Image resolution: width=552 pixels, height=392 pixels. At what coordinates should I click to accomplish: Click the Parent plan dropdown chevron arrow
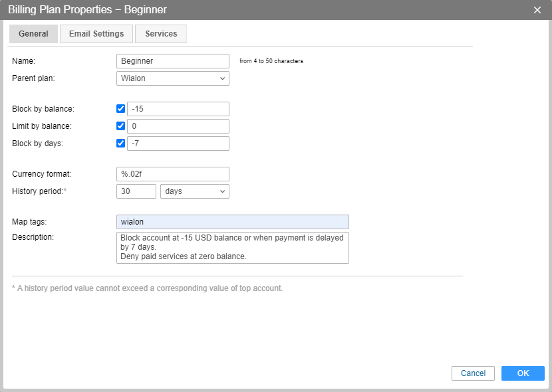pyautogui.click(x=222, y=78)
